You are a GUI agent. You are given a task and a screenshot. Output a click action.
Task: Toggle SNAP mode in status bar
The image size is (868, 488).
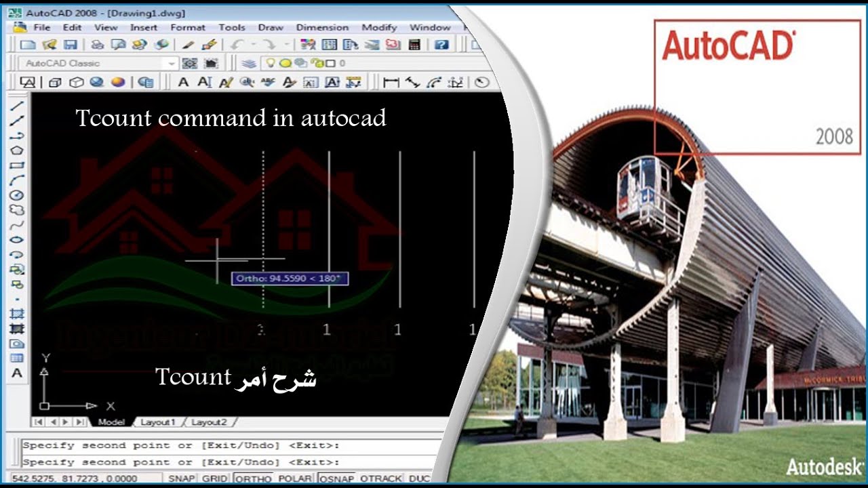coord(182,479)
